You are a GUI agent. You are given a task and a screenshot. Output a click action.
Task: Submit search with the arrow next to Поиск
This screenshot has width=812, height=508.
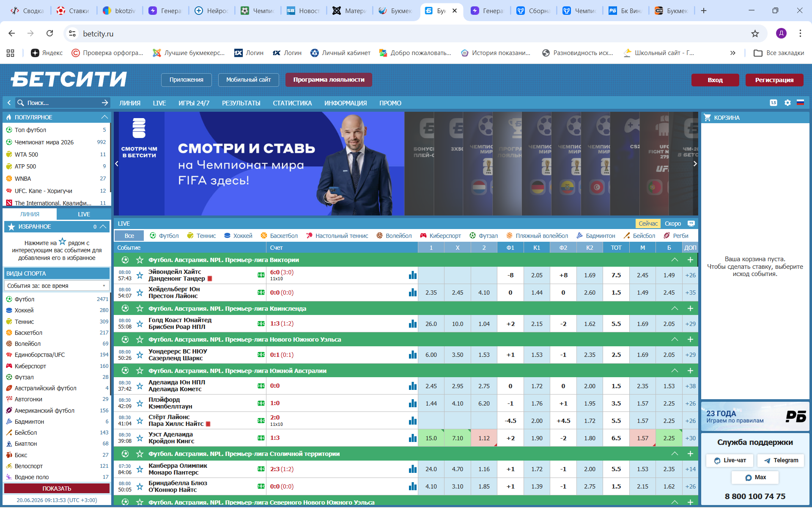pos(105,103)
